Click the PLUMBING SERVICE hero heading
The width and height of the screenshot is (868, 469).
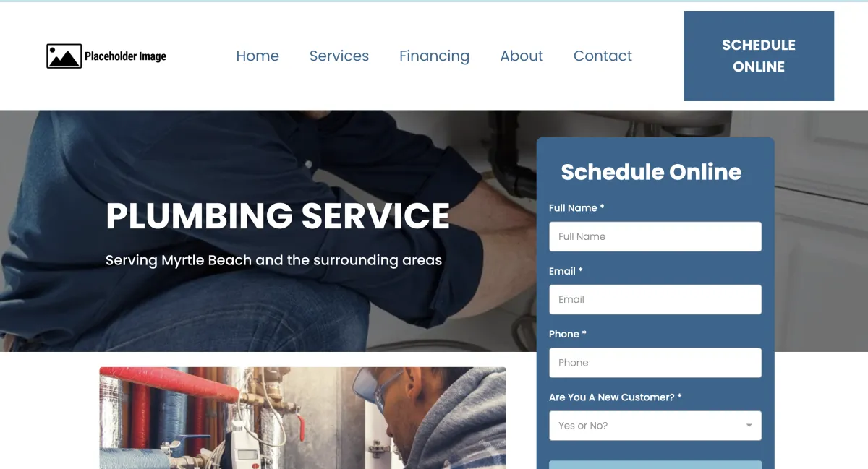[x=278, y=216]
